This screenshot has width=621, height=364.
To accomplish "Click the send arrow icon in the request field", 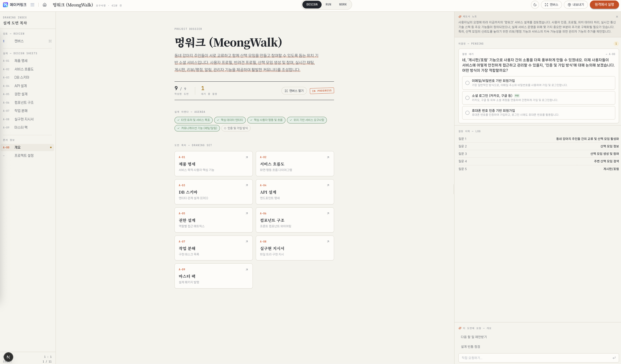I will 614,358.
